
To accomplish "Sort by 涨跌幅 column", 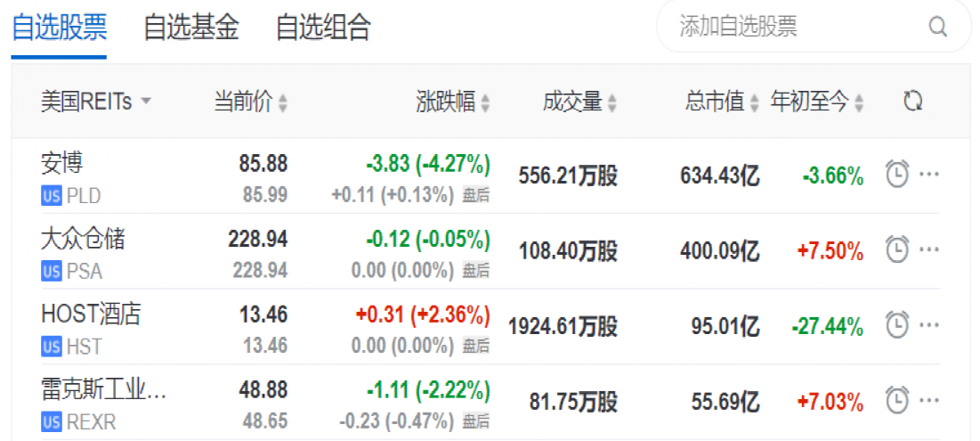I will 453,102.
